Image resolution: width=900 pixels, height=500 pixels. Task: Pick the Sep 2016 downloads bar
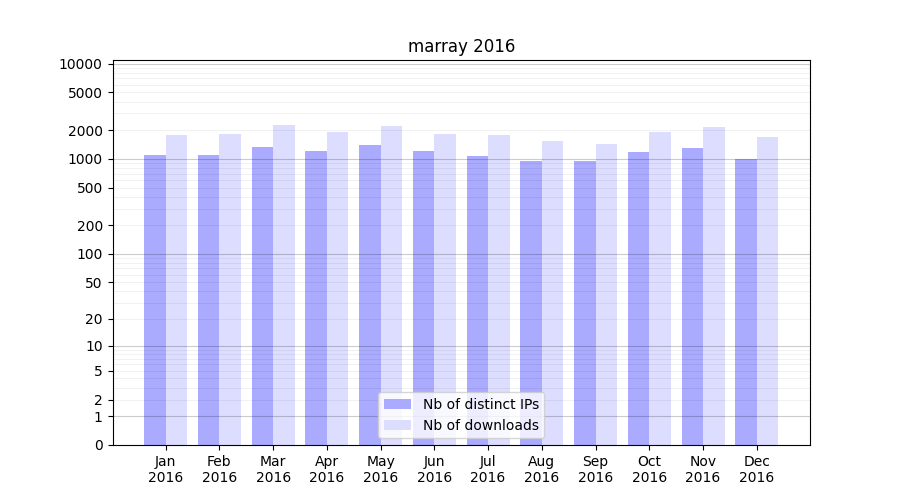coord(606,295)
